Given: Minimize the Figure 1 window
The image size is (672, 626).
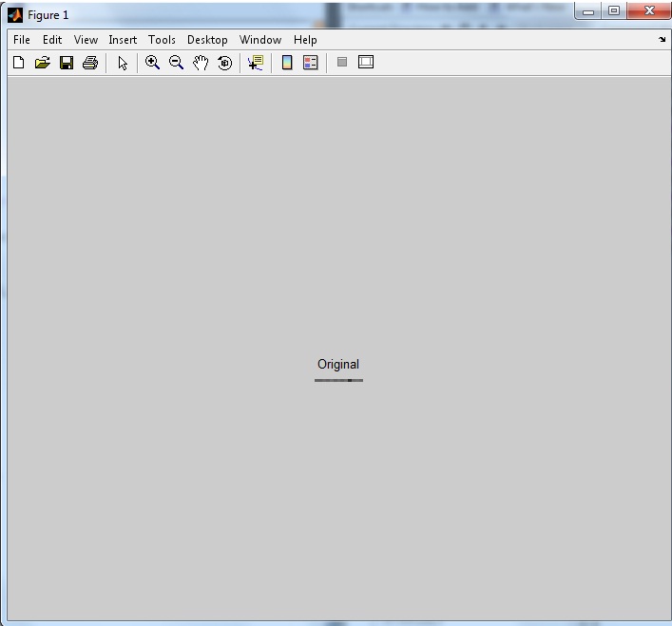Looking at the screenshot, I should tap(588, 11).
